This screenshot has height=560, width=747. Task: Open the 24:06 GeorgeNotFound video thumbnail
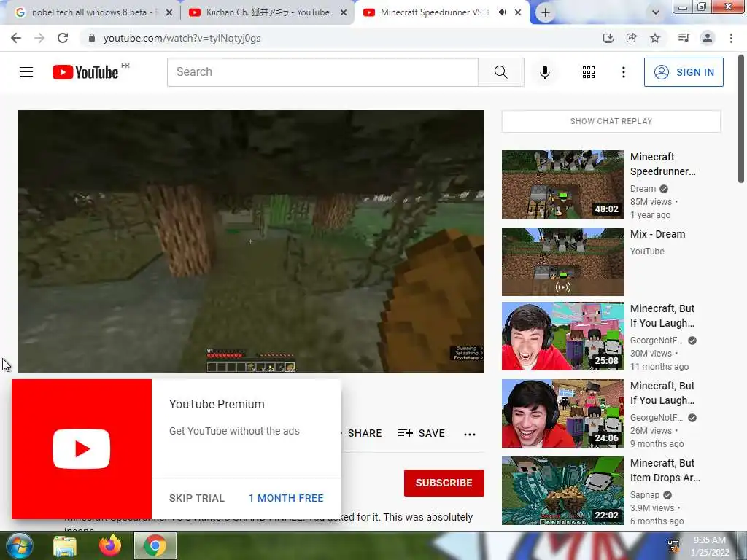tap(562, 413)
